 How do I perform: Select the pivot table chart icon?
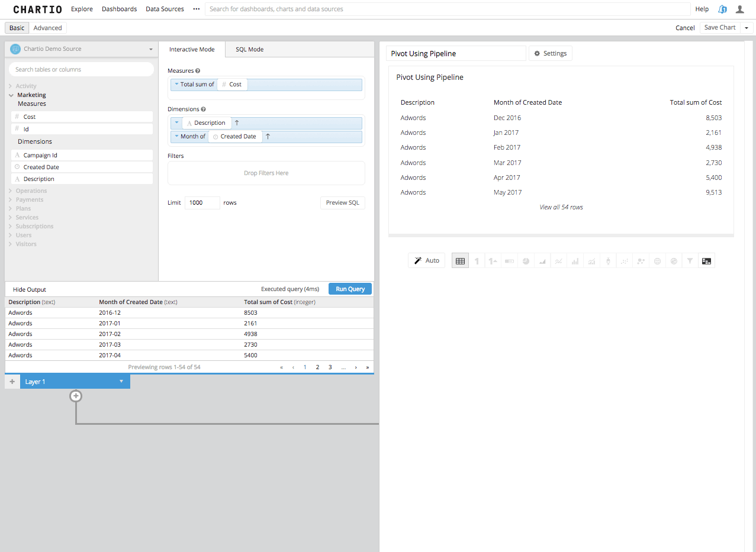pos(706,260)
